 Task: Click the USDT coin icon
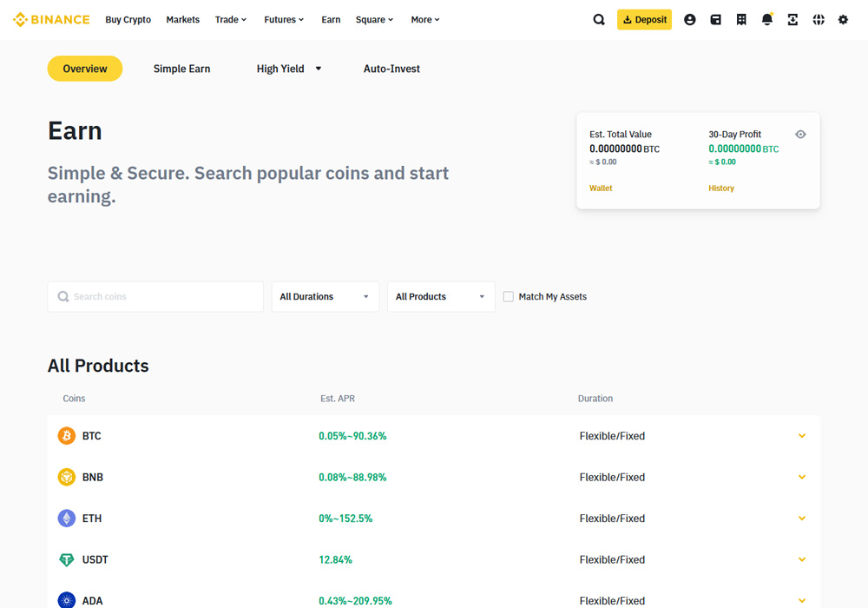click(x=67, y=560)
